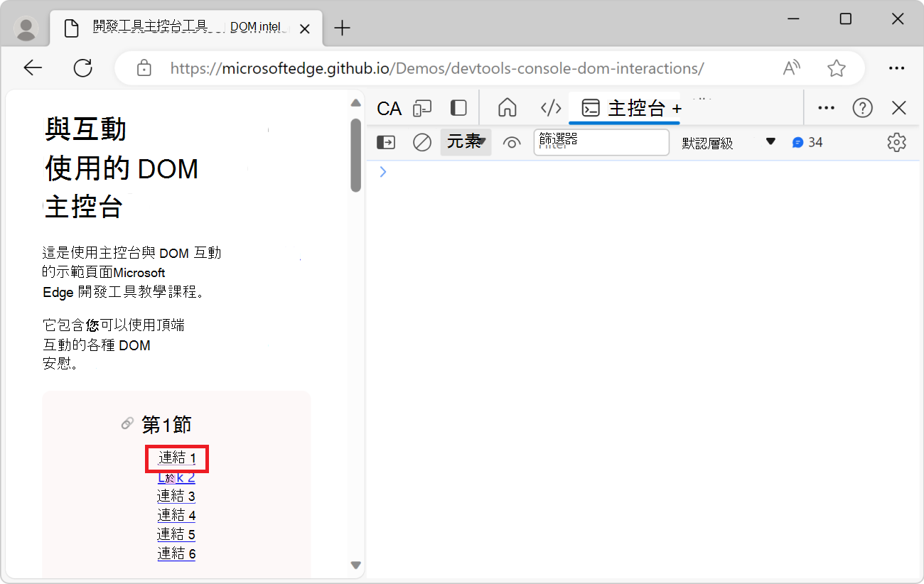Screen dimensions: 924x584
Task: Click the text '這是使用主控台與 DOM 互動'
Action: point(132,253)
